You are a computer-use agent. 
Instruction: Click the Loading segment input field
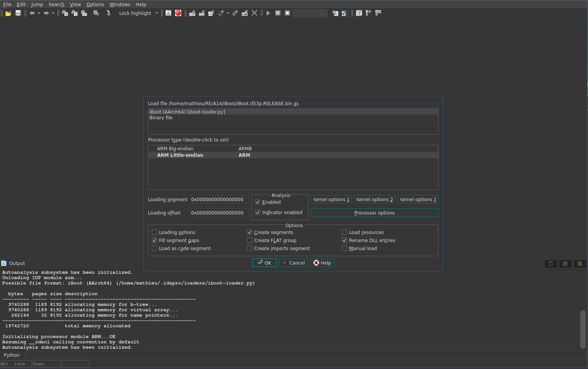(219, 199)
